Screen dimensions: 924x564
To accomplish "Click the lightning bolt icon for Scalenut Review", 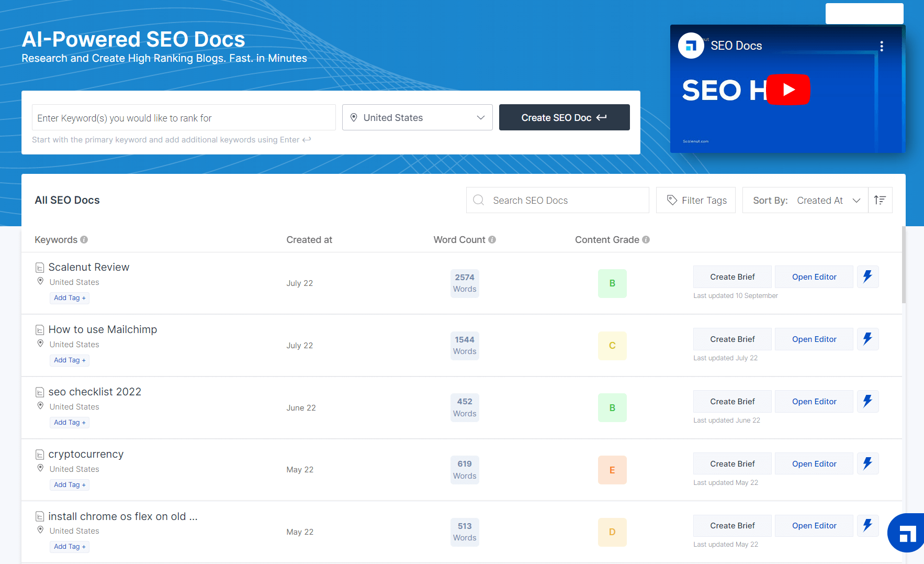I will coord(867,277).
